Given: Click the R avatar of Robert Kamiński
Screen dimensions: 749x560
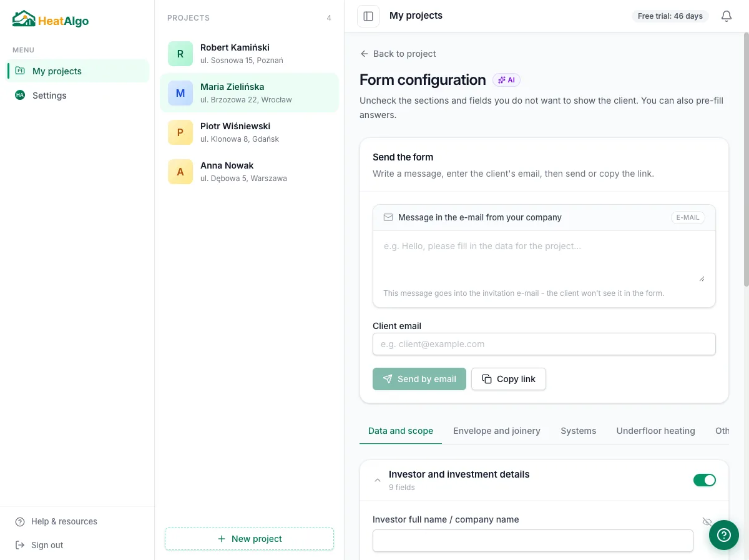Looking at the screenshot, I should pyautogui.click(x=180, y=54).
